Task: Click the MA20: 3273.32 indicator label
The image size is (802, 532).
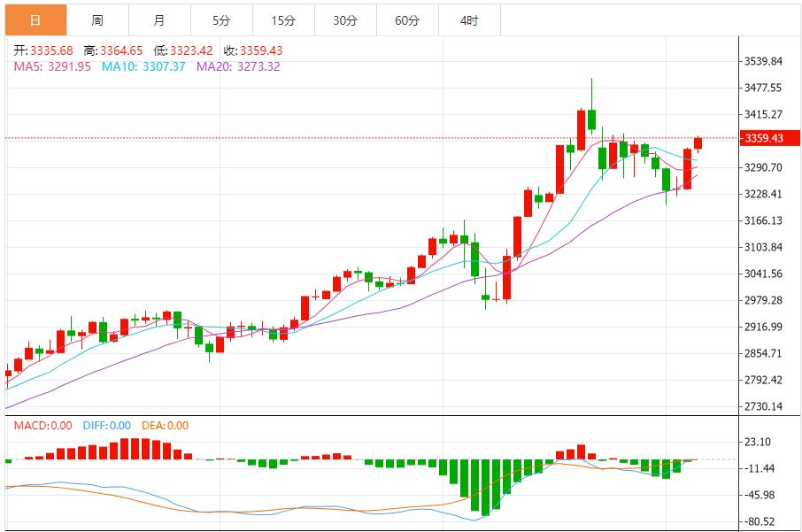Action: tap(238, 66)
